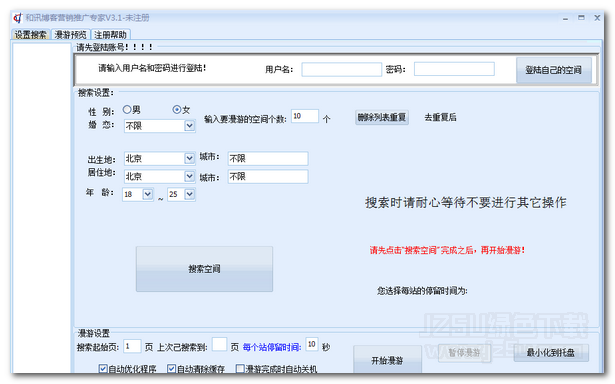
Task: Focus the 密码 input field
Action: [x=454, y=69]
